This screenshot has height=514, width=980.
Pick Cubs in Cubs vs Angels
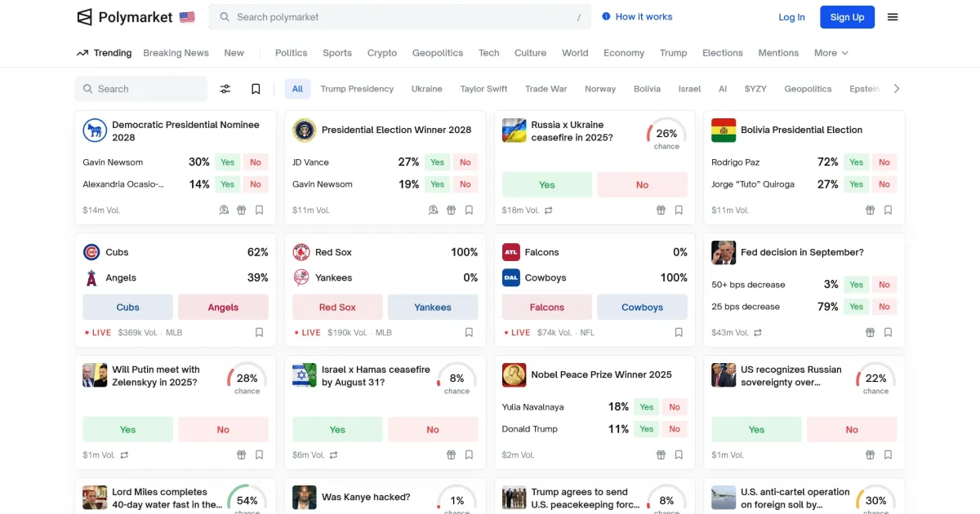click(x=128, y=308)
